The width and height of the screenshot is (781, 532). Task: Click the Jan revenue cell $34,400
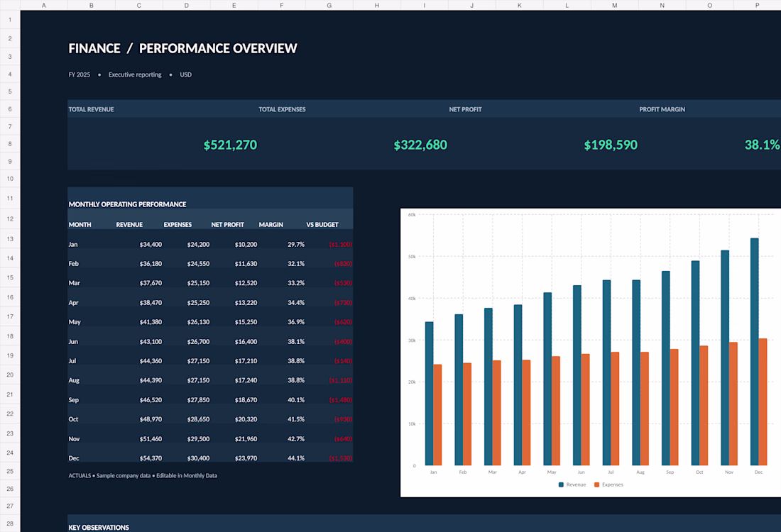coord(151,244)
